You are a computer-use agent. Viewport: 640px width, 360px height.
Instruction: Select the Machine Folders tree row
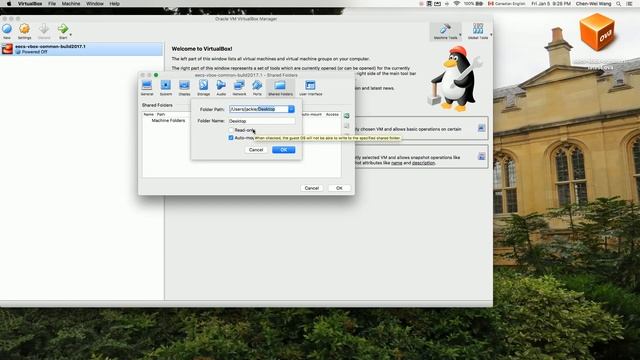168,121
